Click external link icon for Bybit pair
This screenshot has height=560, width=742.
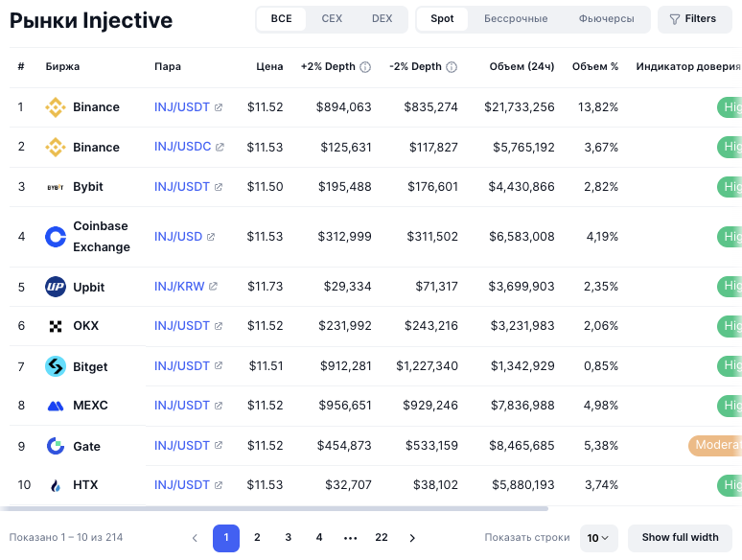pos(219,187)
